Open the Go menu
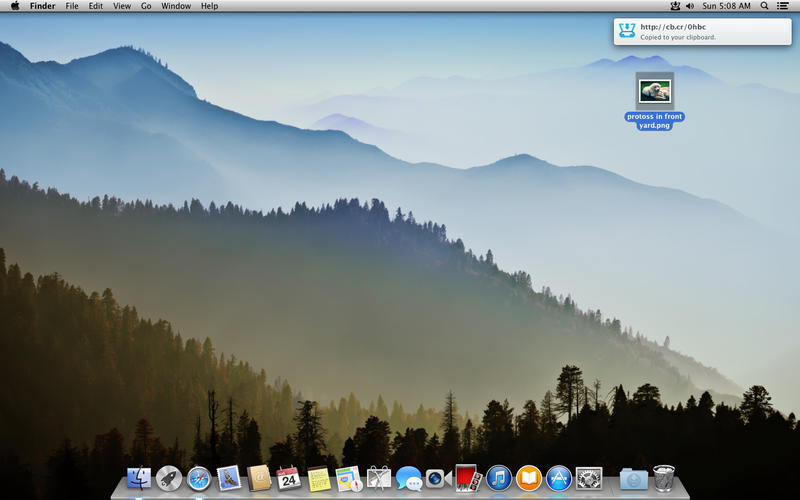Screen dimensions: 800x500 coord(146,6)
